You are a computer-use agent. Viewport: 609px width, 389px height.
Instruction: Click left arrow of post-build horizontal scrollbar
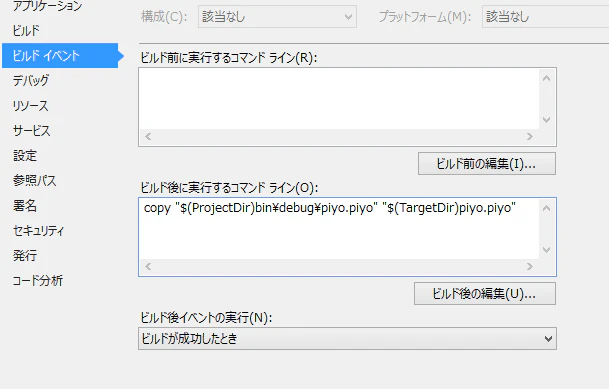(x=148, y=267)
